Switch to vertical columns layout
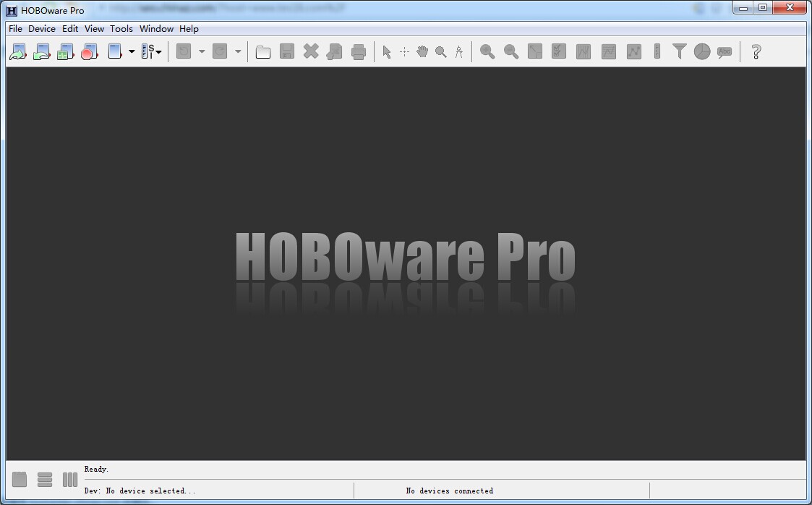812x505 pixels. pos(70,479)
